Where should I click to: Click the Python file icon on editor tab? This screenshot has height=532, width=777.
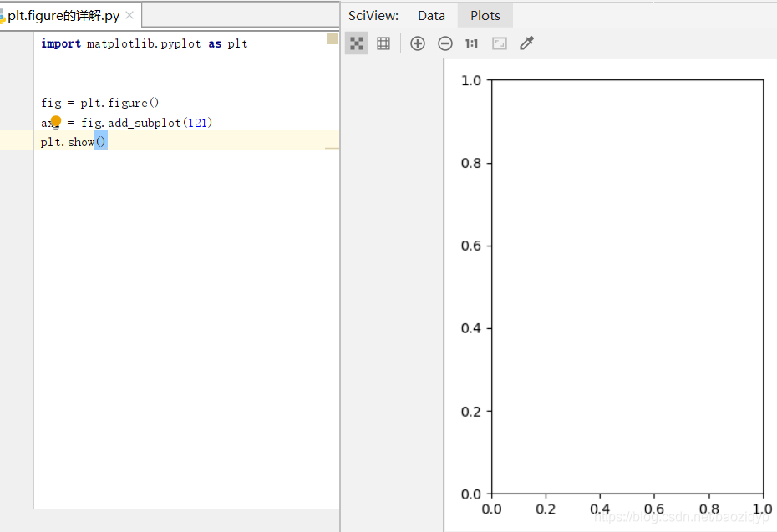pos(6,14)
